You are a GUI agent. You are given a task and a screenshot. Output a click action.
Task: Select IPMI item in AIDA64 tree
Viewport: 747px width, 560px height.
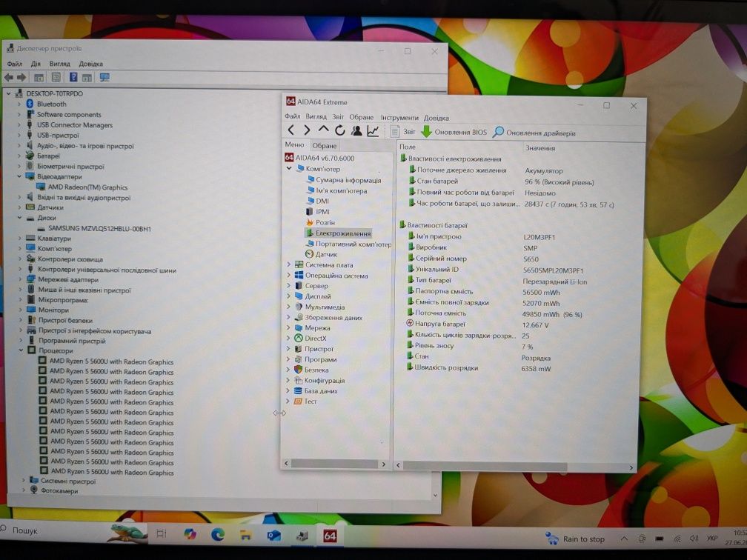tap(318, 211)
